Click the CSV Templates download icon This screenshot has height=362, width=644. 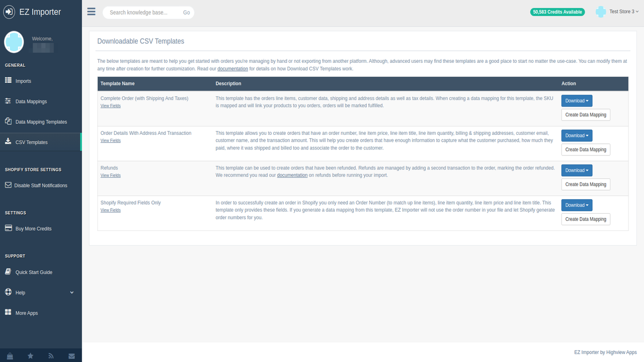click(x=8, y=142)
